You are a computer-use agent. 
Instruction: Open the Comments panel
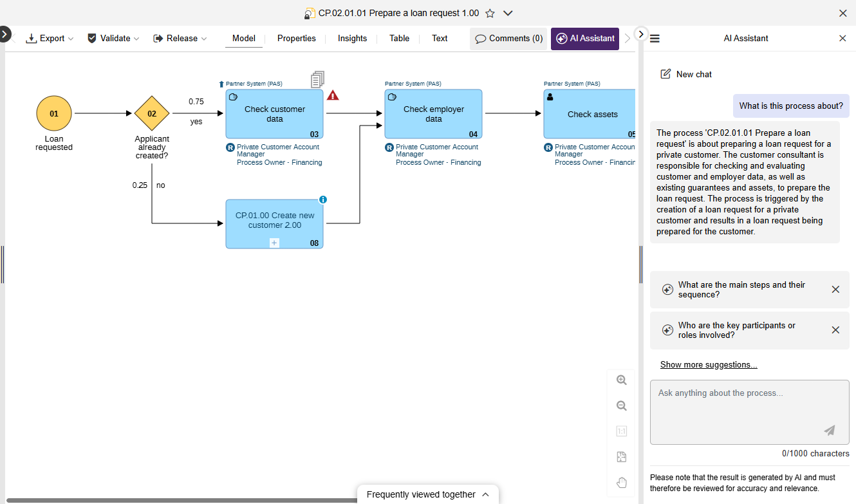pos(508,38)
